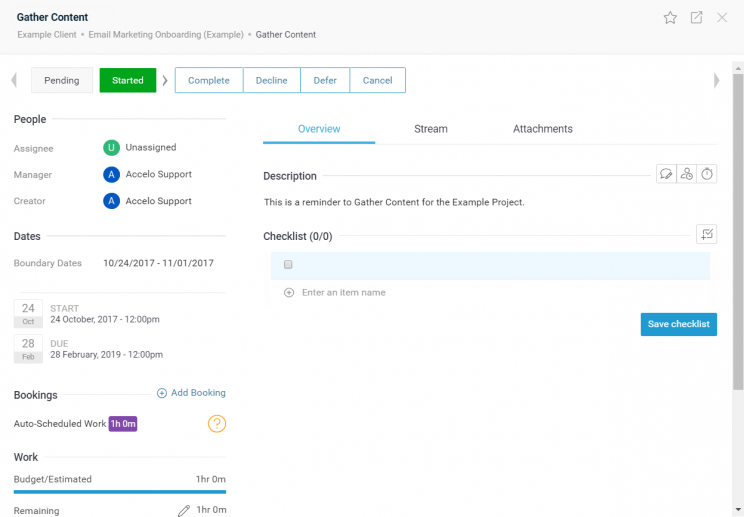The width and height of the screenshot is (744, 517).
Task: Click the speech bubble with pencil icon
Action: [666, 174]
